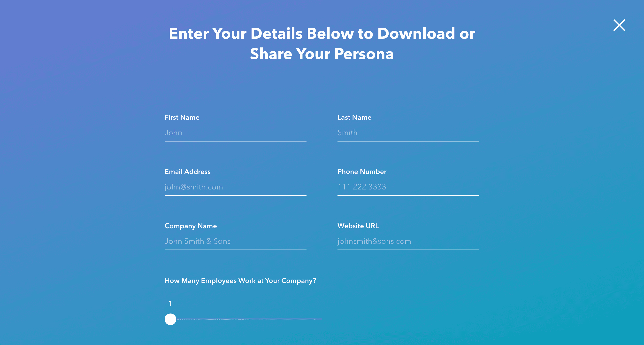This screenshot has width=644, height=345.
Task: Focus the john@smith.com email field
Action: pos(236,187)
